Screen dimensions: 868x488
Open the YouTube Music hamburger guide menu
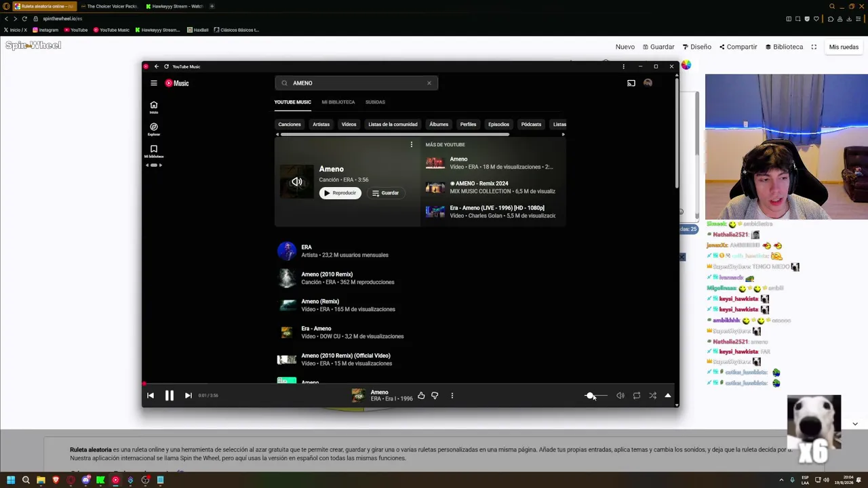[154, 83]
